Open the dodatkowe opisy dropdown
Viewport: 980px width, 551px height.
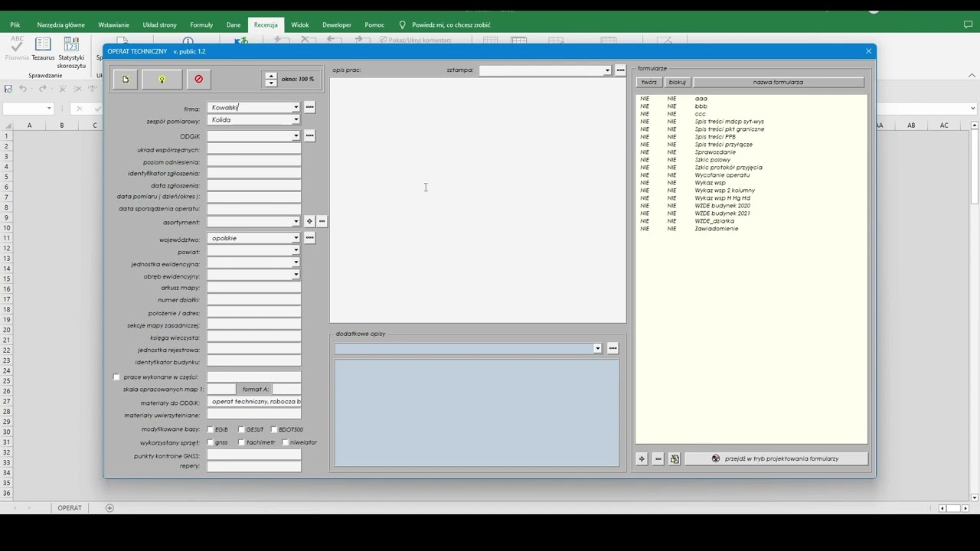coord(598,348)
